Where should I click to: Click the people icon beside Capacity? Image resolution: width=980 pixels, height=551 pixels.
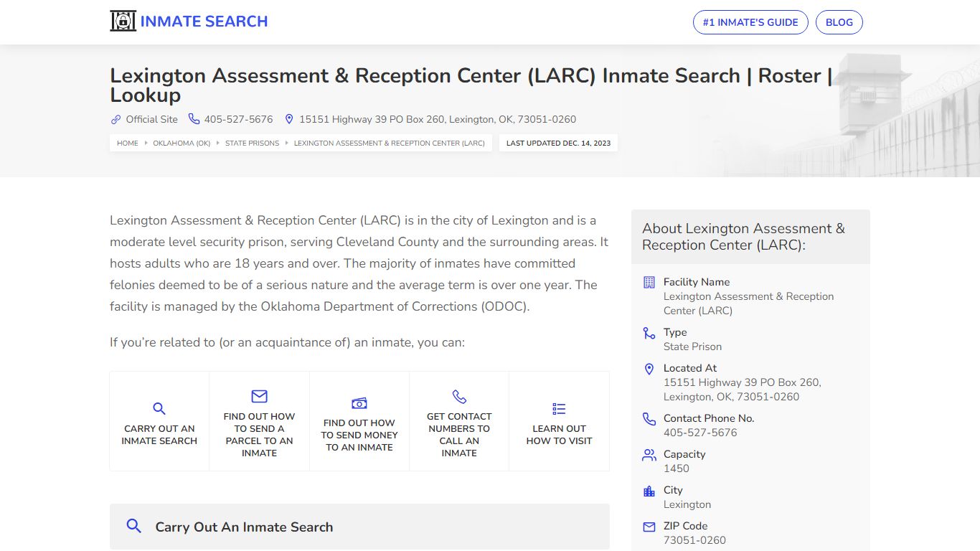(x=649, y=455)
